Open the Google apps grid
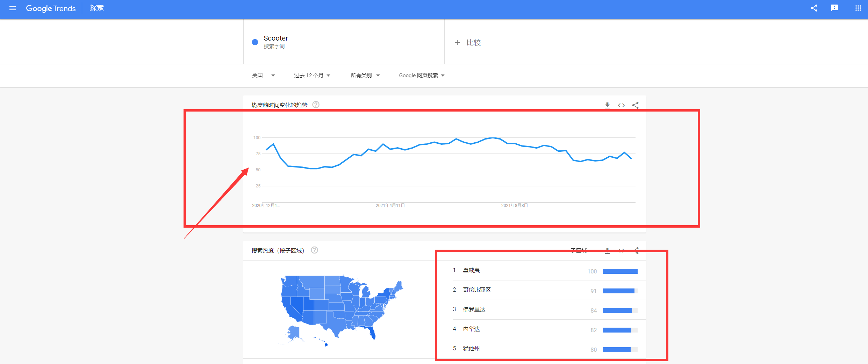 pos(858,8)
